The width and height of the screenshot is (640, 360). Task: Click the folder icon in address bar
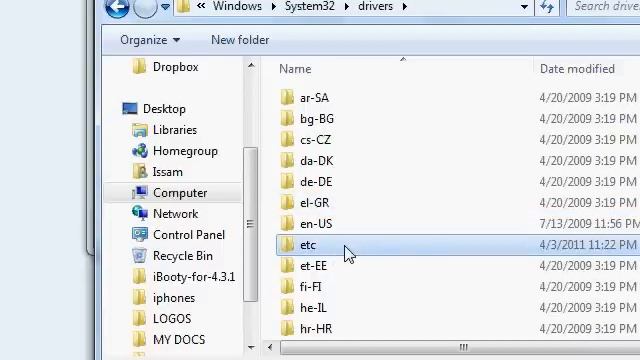click(184, 6)
